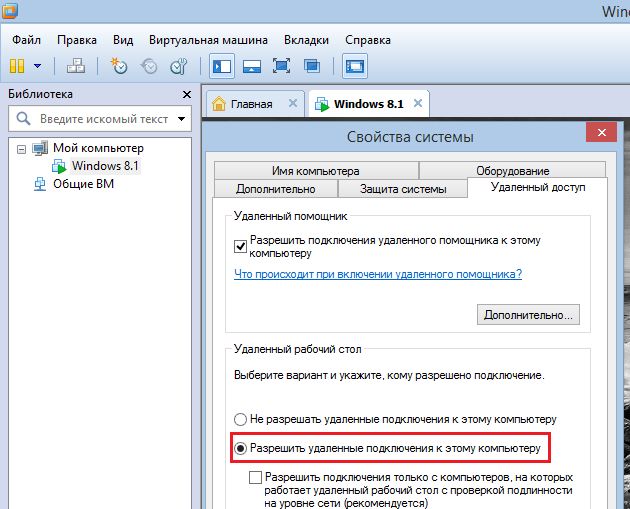The width and height of the screenshot is (630, 509).
Task: Click the thumbnail bar toggle icon
Action: point(252,66)
